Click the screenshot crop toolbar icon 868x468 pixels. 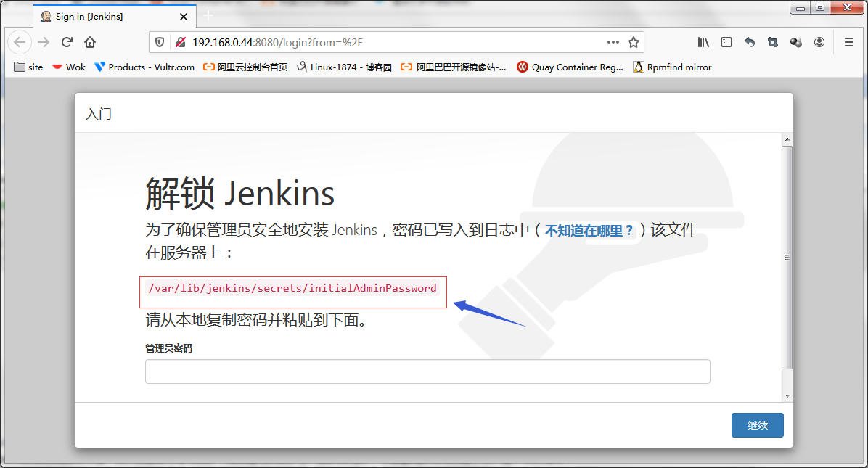click(x=772, y=42)
